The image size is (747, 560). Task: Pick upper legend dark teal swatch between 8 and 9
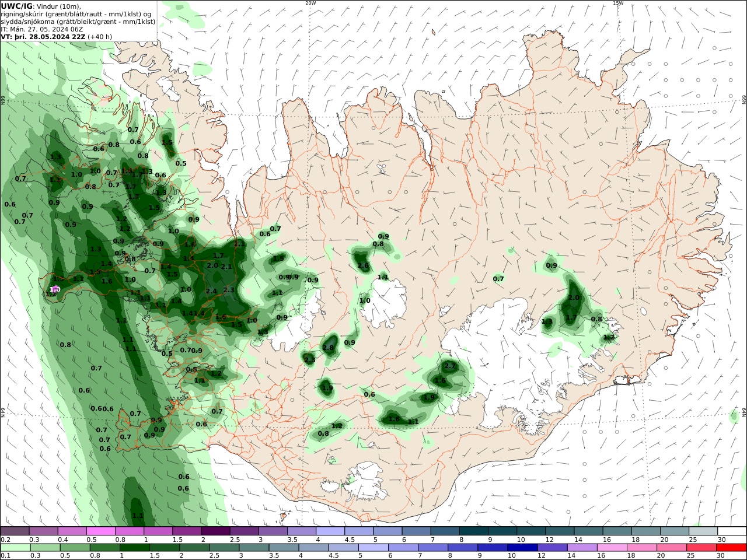point(473,531)
